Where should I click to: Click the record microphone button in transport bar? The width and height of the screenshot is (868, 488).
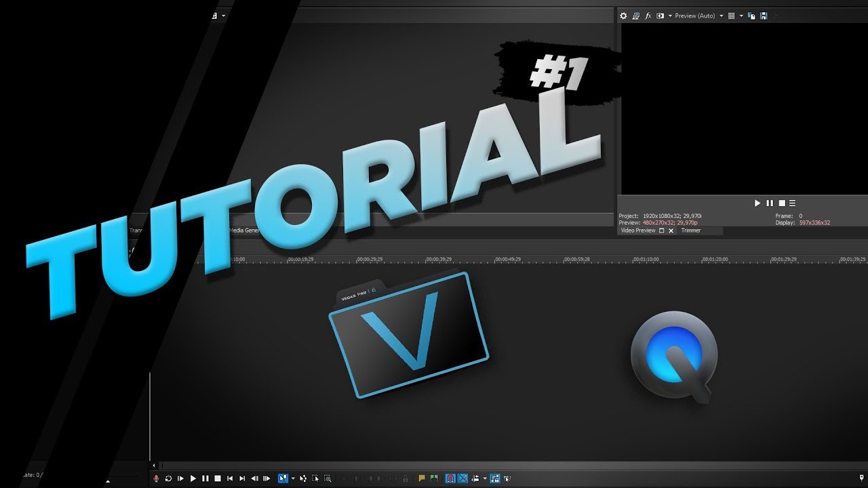156,479
